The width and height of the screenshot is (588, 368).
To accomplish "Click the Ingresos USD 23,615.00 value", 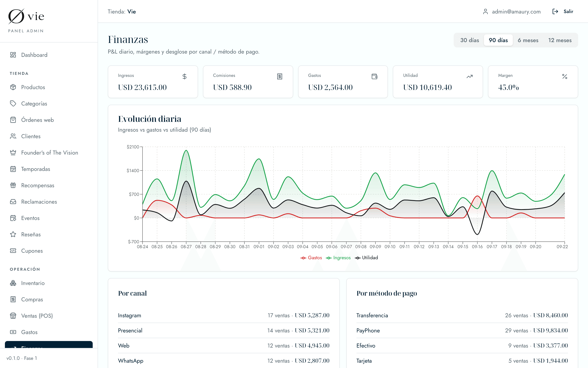I will pyautogui.click(x=142, y=87).
